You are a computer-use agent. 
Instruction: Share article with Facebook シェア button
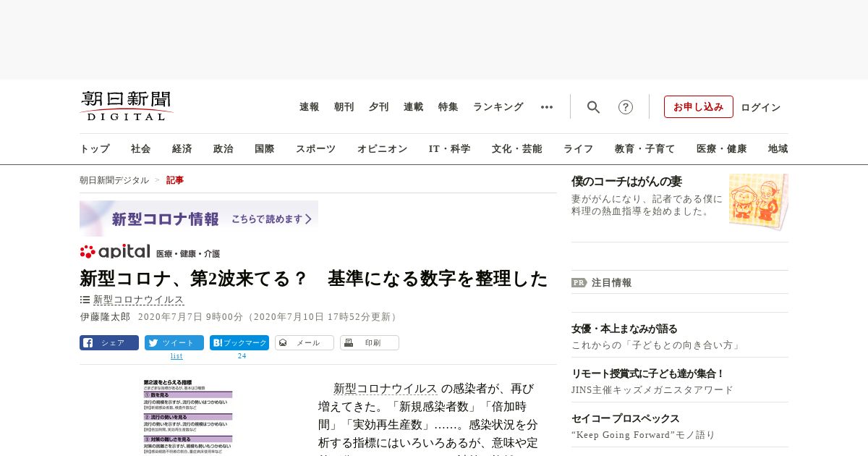[109, 343]
